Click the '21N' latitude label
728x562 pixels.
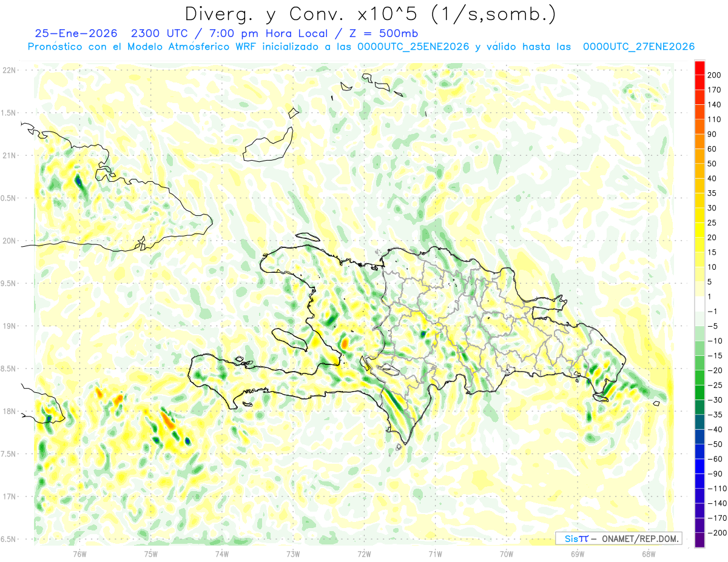(x=8, y=156)
